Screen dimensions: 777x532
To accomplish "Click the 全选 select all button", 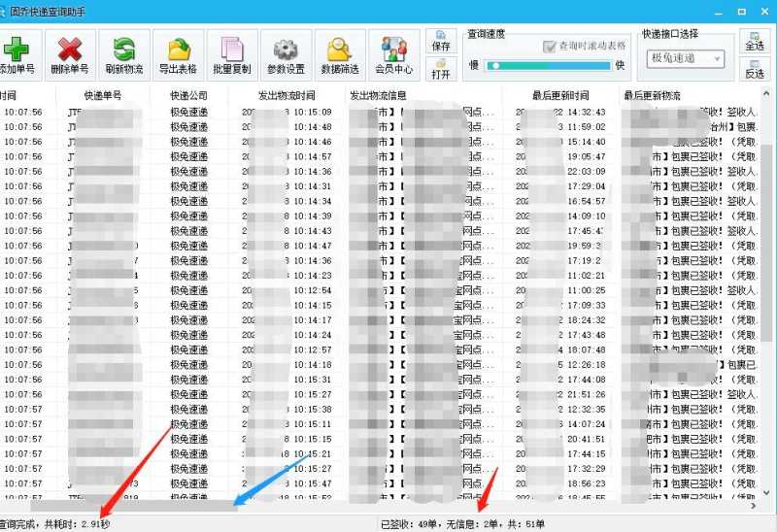I will tap(754, 42).
